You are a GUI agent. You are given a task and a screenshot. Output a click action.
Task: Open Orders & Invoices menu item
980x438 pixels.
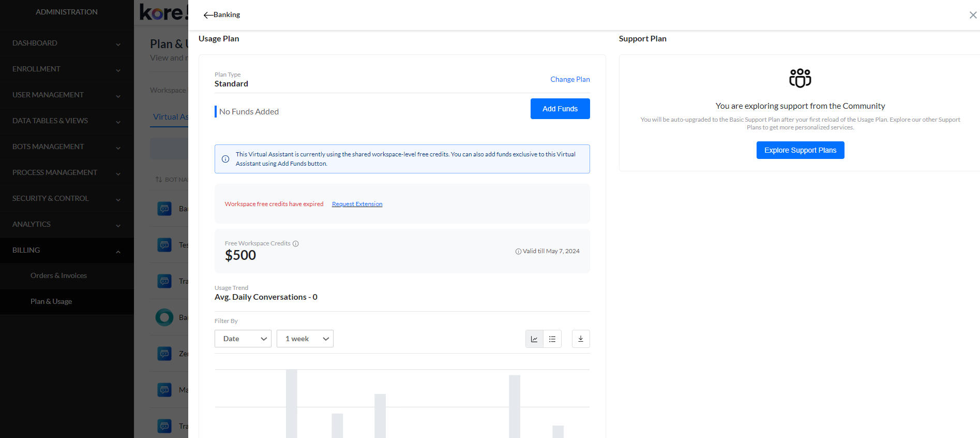point(58,276)
